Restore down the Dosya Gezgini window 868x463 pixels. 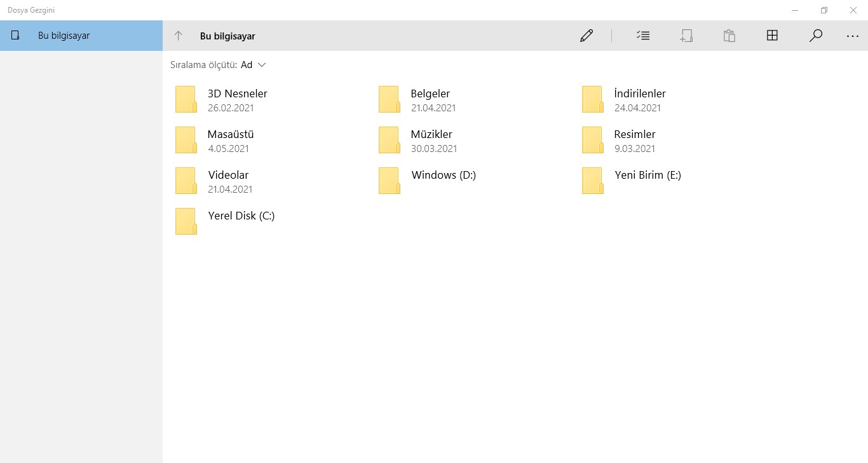click(x=824, y=10)
